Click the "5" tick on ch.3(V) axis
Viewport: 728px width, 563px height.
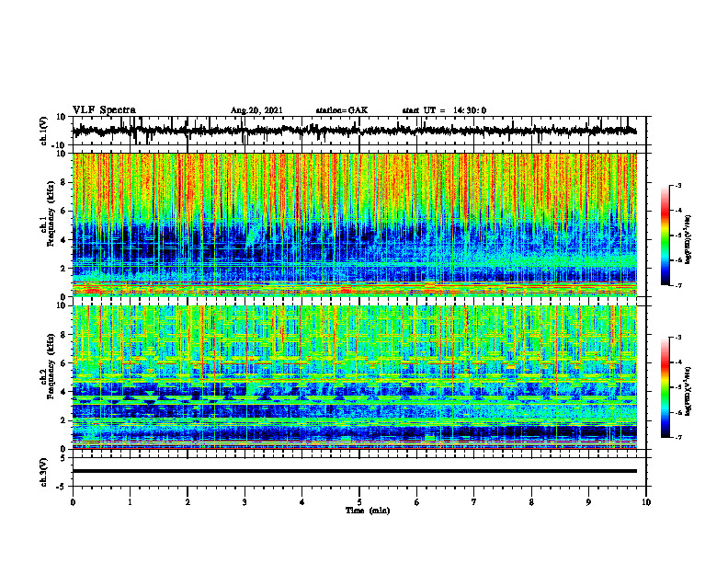point(63,458)
